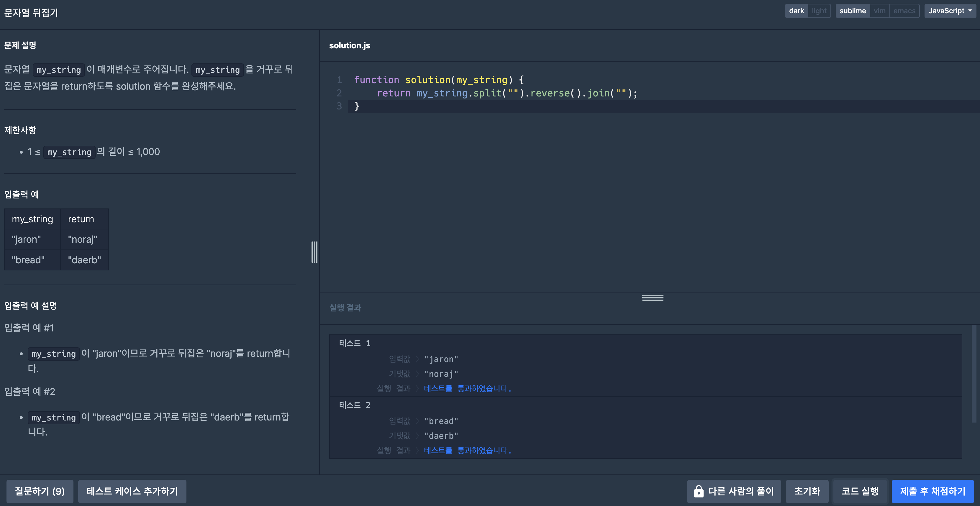This screenshot has height=506, width=980.
Task: Submit with 제출 후 채점하기 button
Action: tap(932, 491)
